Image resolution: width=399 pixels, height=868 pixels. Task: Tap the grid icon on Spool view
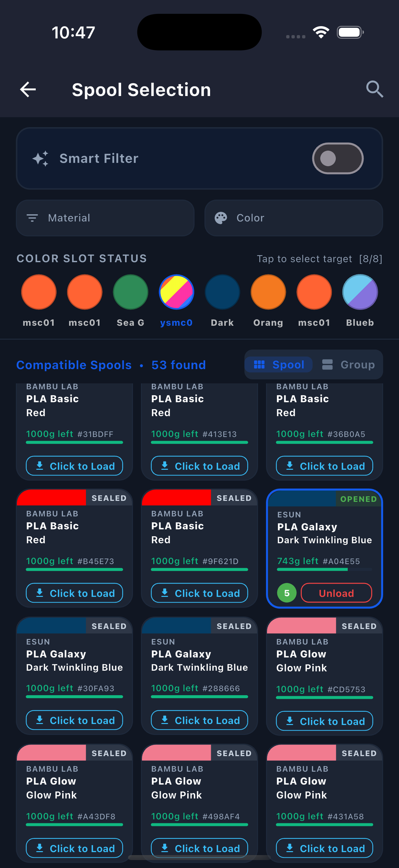click(259, 364)
